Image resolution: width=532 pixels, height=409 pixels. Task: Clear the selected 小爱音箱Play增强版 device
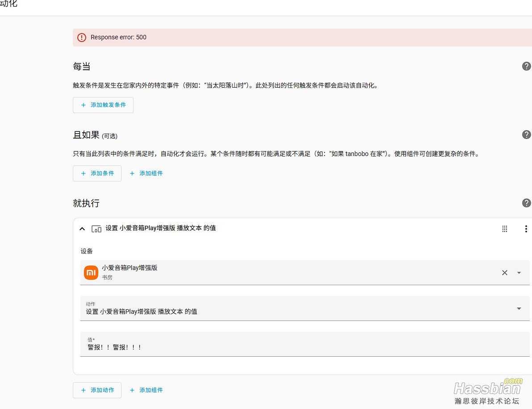tap(504, 273)
